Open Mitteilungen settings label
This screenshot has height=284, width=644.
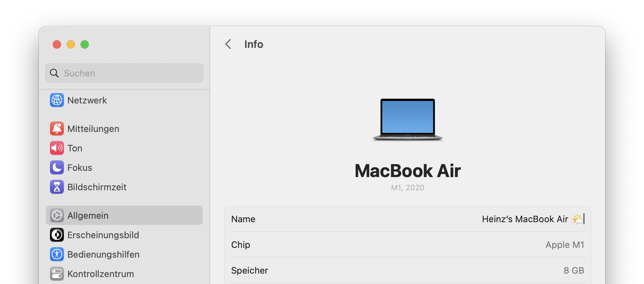point(93,129)
